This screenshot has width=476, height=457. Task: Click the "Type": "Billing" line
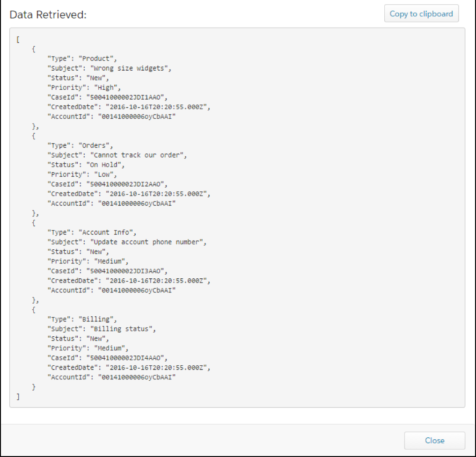click(82, 319)
